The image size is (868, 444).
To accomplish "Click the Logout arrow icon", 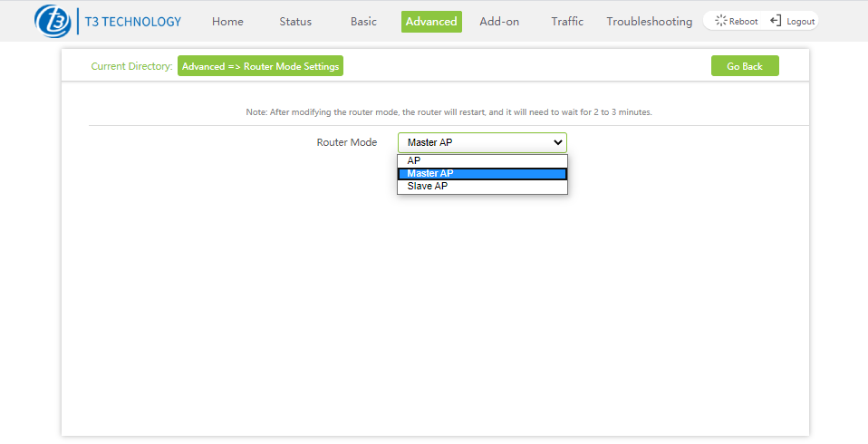I will (776, 21).
